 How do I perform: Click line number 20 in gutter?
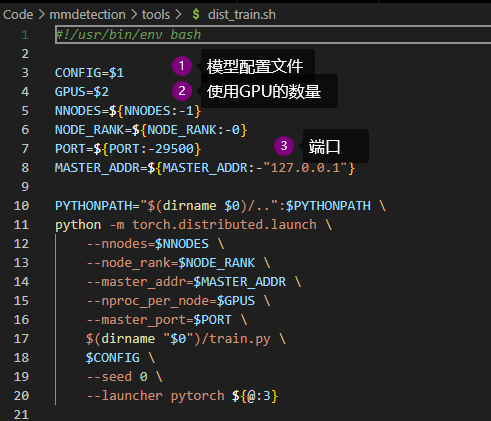coord(21,396)
